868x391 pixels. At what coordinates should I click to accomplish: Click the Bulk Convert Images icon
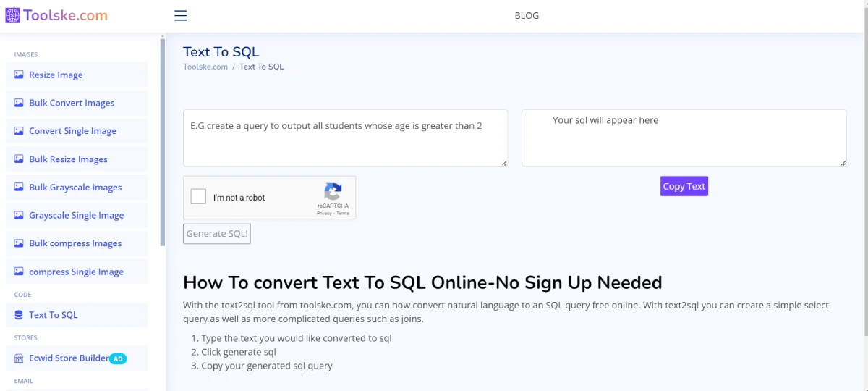tap(19, 103)
